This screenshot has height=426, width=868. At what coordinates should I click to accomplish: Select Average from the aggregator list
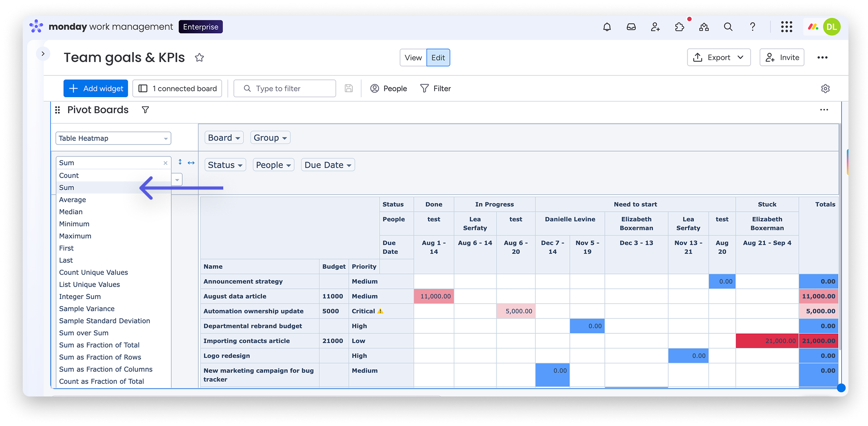click(x=72, y=200)
